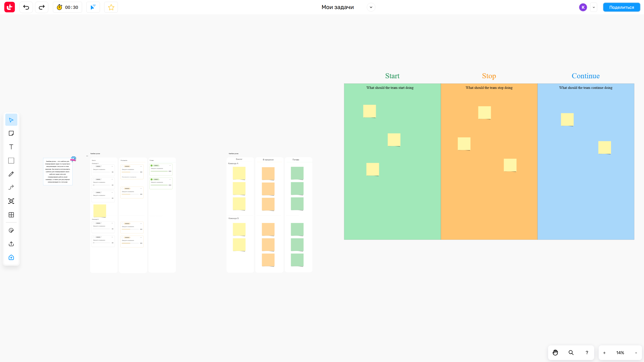
Task: Switch to hand pan tool
Action: point(555,353)
